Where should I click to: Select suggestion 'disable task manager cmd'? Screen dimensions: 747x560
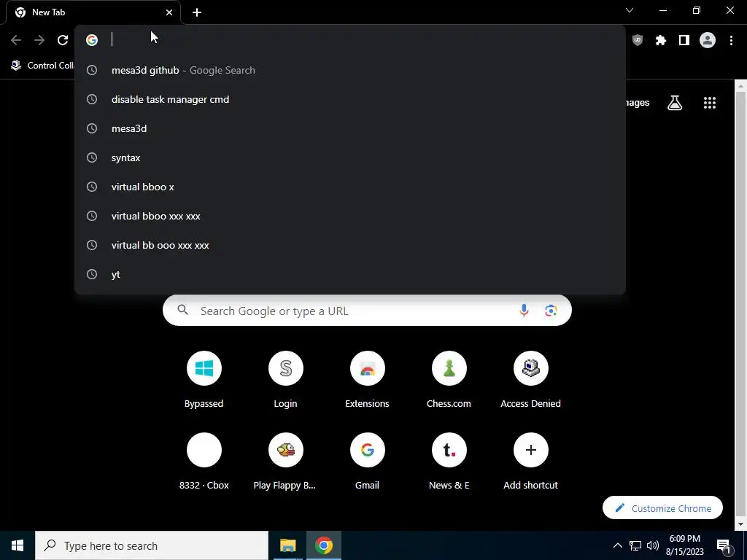pyautogui.click(x=350, y=99)
